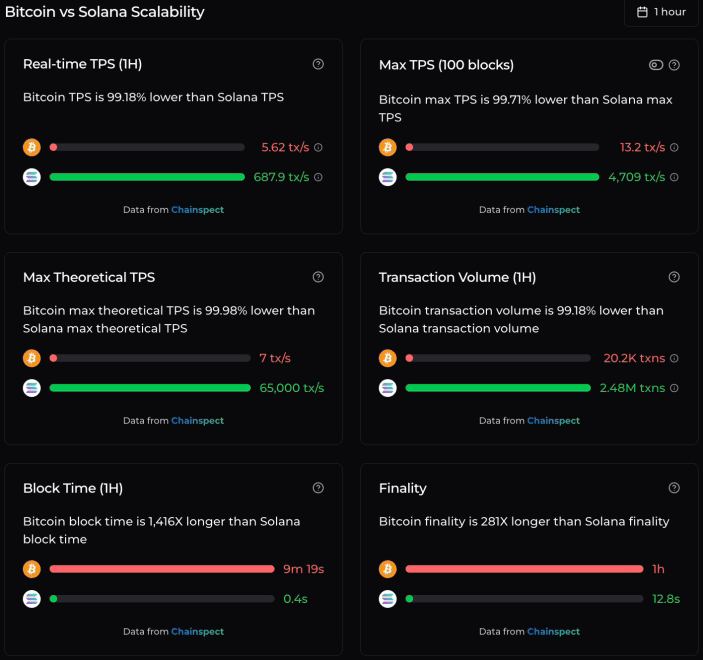Screen dimensions: 703x660
Task: Click info icon beside 4,709 tx/s
Action: pyautogui.click(x=674, y=177)
